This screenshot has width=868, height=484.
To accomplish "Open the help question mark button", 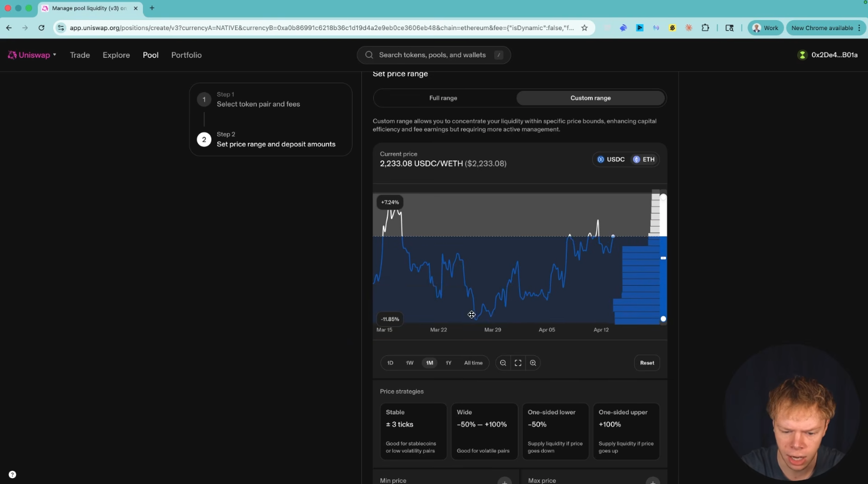I will [x=12, y=475].
